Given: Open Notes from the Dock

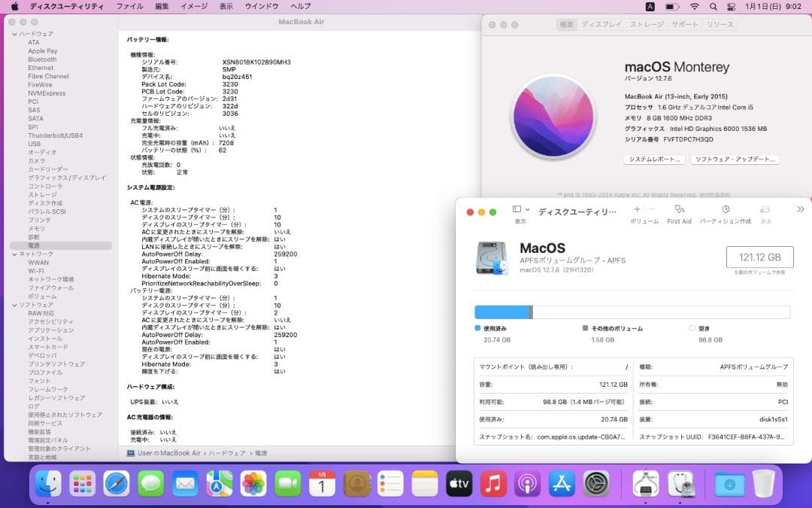Looking at the screenshot, I should point(425,484).
